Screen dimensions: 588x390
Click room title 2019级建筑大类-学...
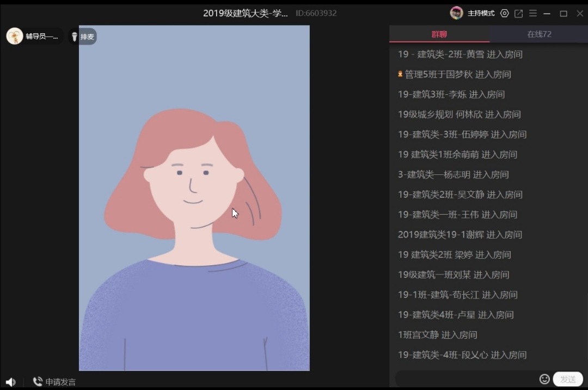[246, 14]
